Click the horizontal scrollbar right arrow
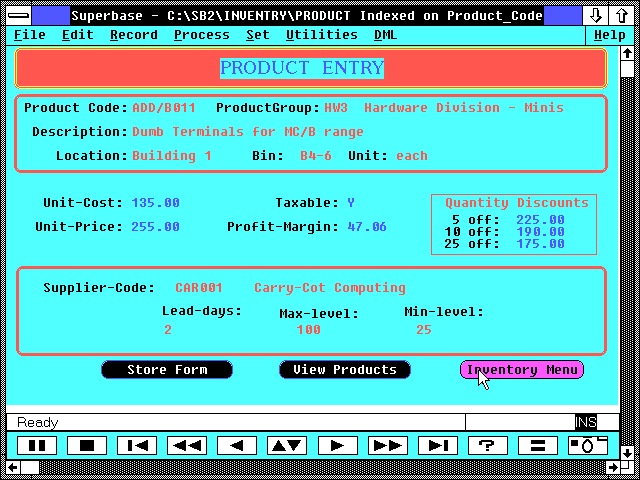640x480 pixels. (x=613, y=467)
